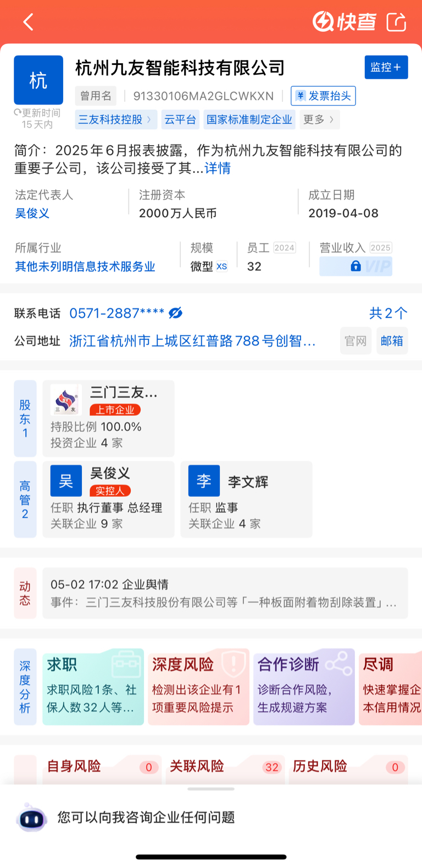Tap the back arrow icon
Screen dimensions: 422x868
(x=29, y=22)
